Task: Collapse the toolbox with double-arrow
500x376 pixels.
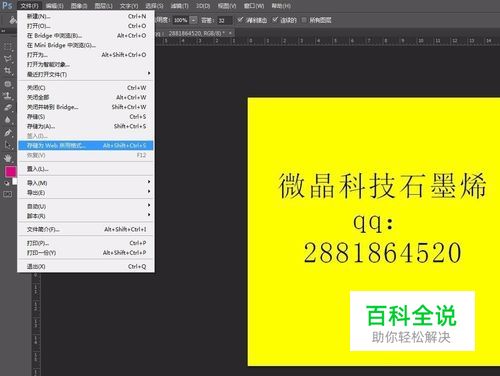Action: (x=3, y=31)
